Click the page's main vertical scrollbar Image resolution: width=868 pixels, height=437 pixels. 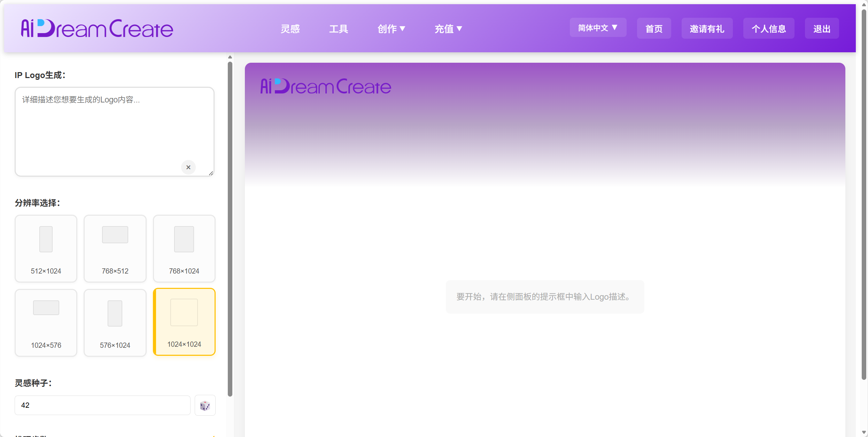(864, 194)
